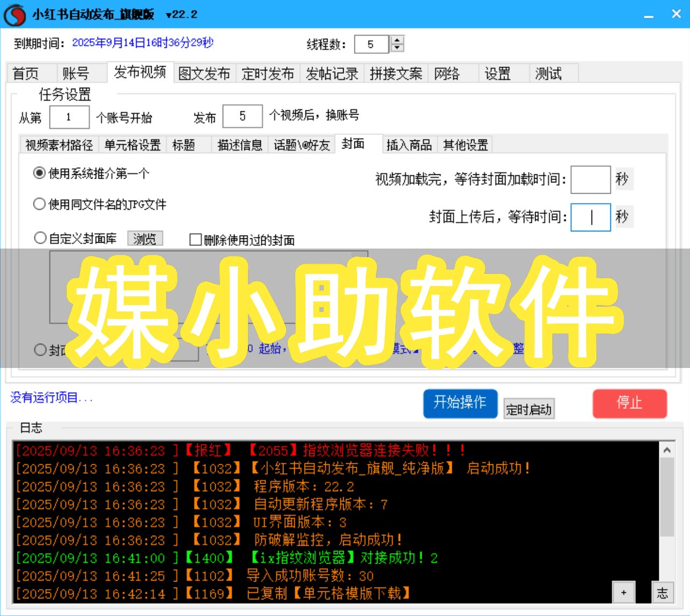Image resolution: width=690 pixels, height=616 pixels.
Task: Select 使用系统推介第一个 radio option
Action: pos(39,173)
